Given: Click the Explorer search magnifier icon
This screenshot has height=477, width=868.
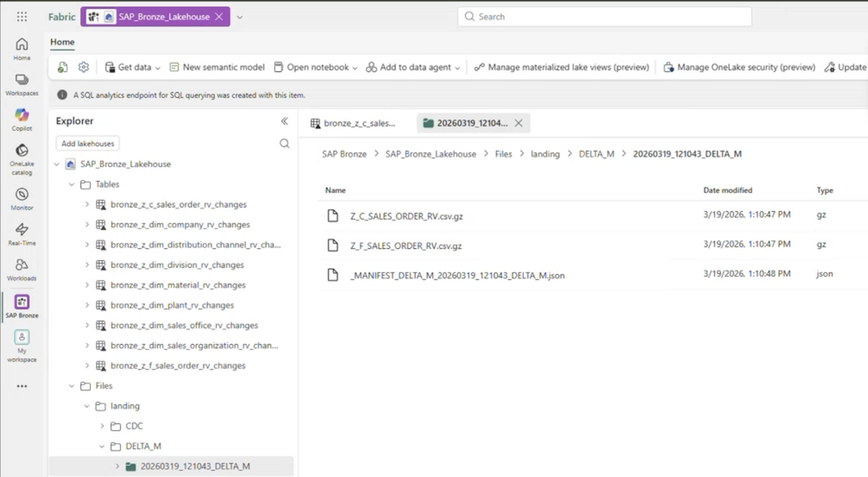Looking at the screenshot, I should (284, 143).
